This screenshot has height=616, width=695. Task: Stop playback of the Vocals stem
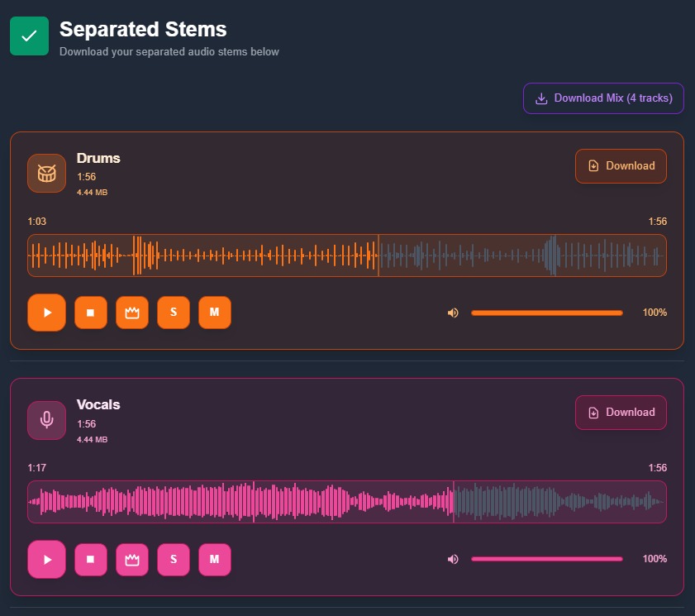click(91, 560)
